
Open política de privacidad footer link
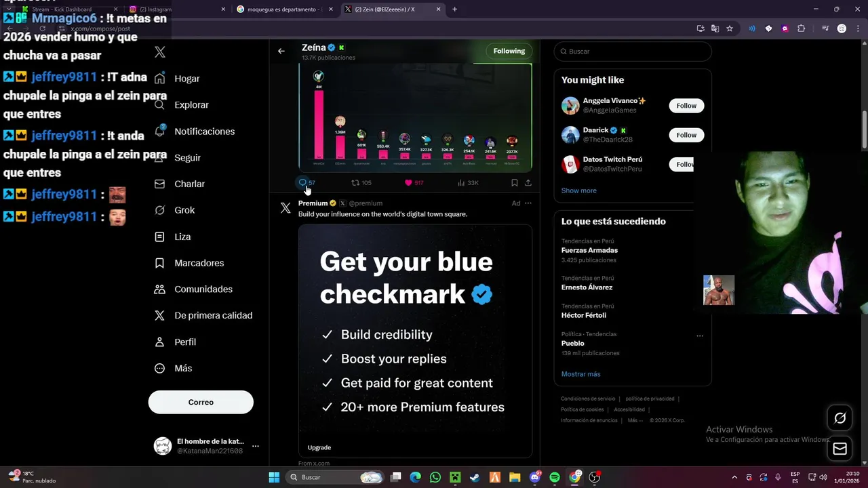coord(650,399)
